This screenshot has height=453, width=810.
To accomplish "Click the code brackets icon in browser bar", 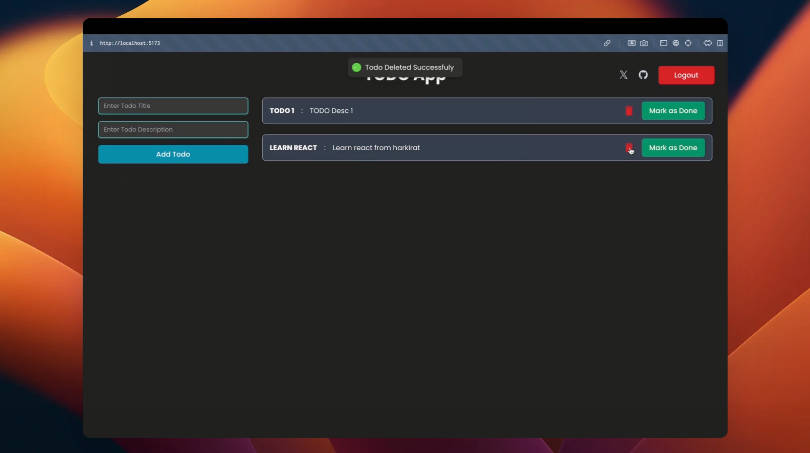I will tap(708, 43).
